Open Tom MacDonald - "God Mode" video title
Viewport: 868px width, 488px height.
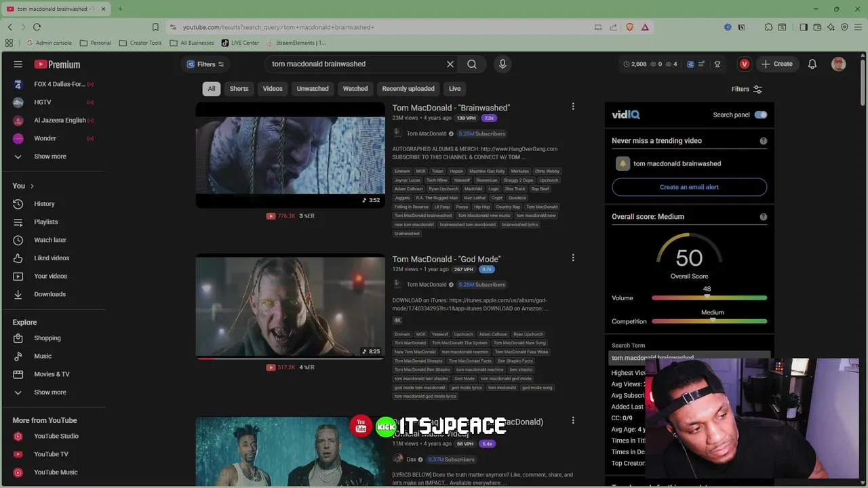click(x=446, y=259)
